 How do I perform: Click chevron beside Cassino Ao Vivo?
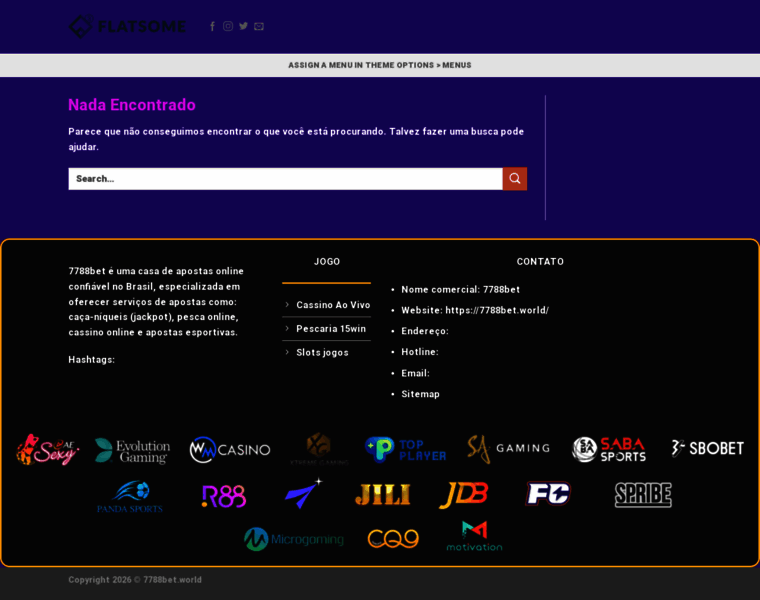[287, 305]
